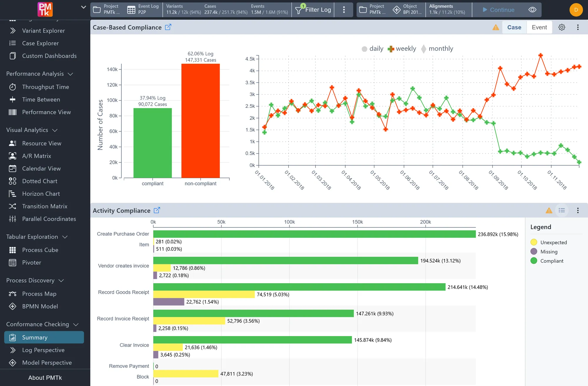Click the Transition Matrix shuffle icon

pyautogui.click(x=13, y=206)
